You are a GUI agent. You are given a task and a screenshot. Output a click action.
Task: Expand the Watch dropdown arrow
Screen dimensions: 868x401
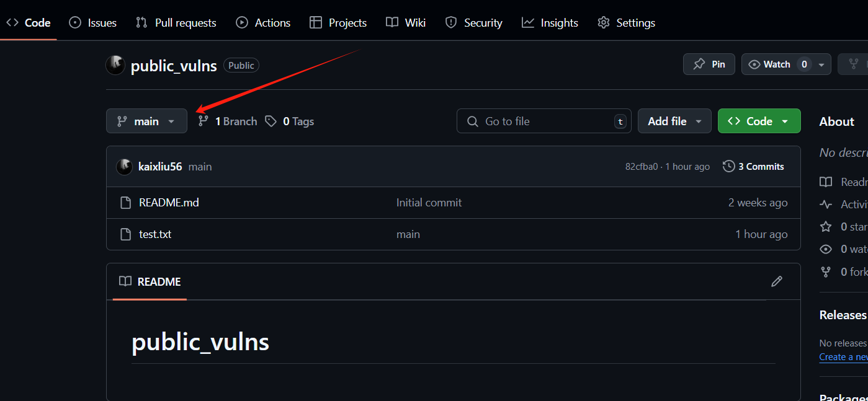tap(821, 64)
